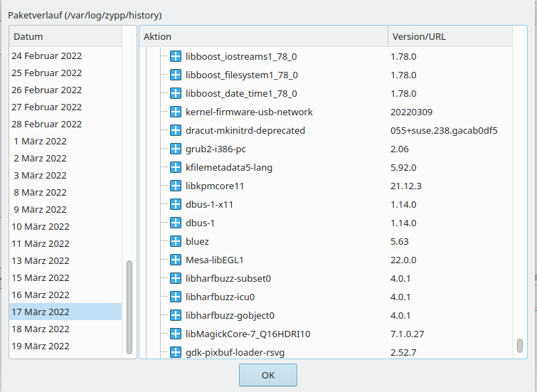
Task: Select date 19 März 2022
Action: pyautogui.click(x=65, y=346)
